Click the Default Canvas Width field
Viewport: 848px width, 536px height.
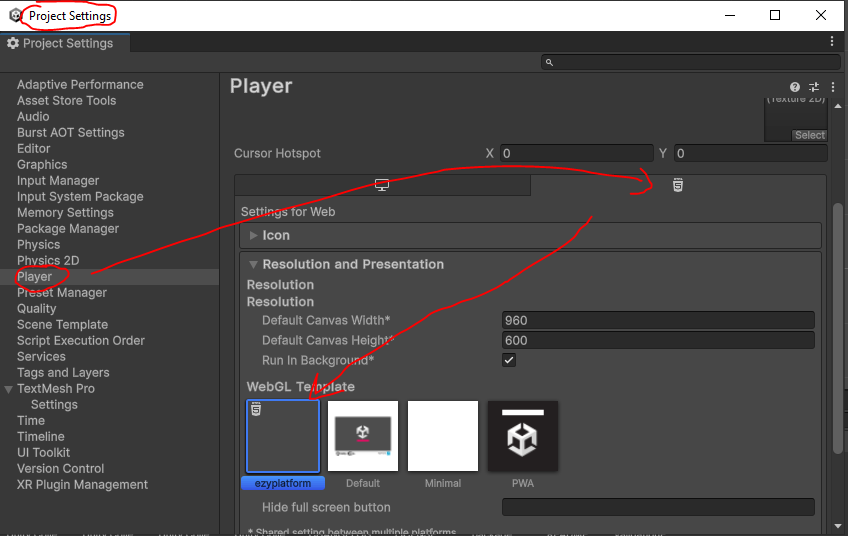pyautogui.click(x=657, y=321)
